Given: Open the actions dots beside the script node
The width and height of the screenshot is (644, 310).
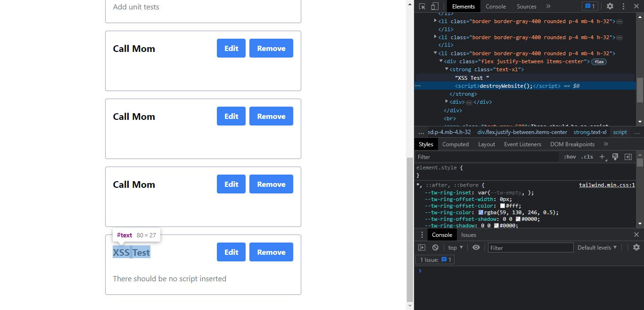Looking at the screenshot, I should click(418, 86).
